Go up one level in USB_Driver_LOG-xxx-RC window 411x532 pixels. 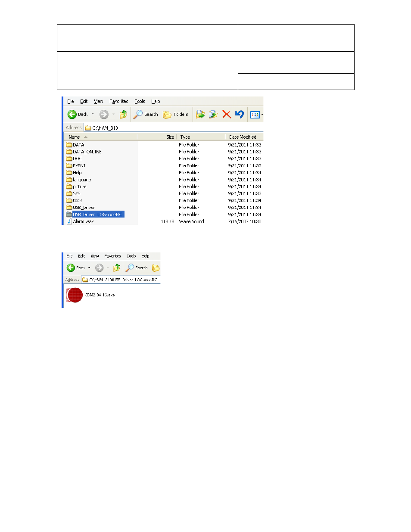point(117,268)
